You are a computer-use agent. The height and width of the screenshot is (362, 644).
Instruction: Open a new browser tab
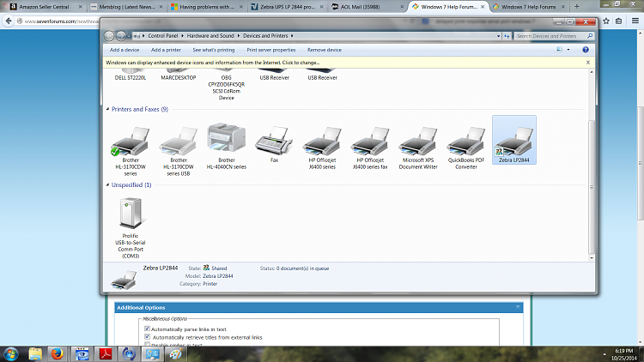(x=577, y=7)
